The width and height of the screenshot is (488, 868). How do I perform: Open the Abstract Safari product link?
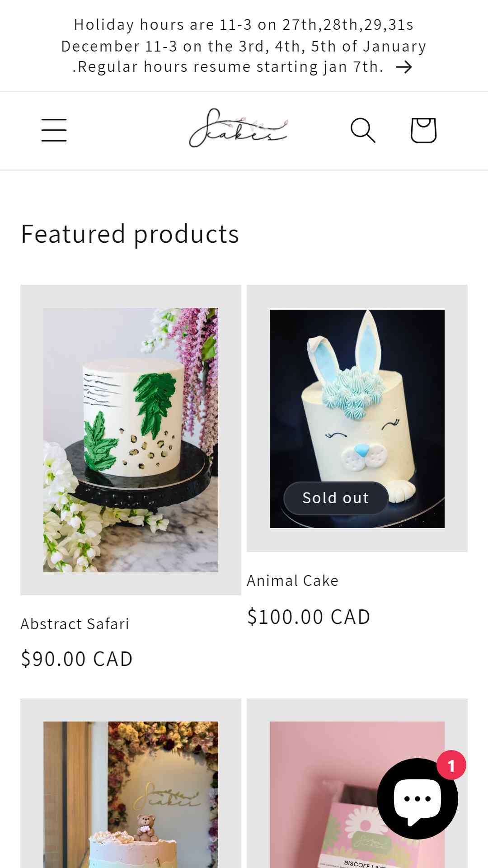(75, 624)
